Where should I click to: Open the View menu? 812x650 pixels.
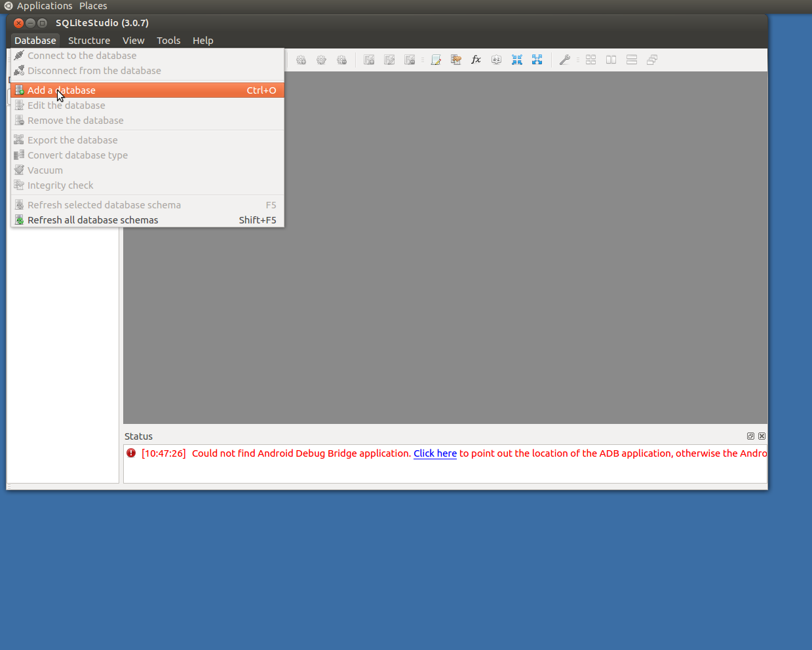coord(134,41)
